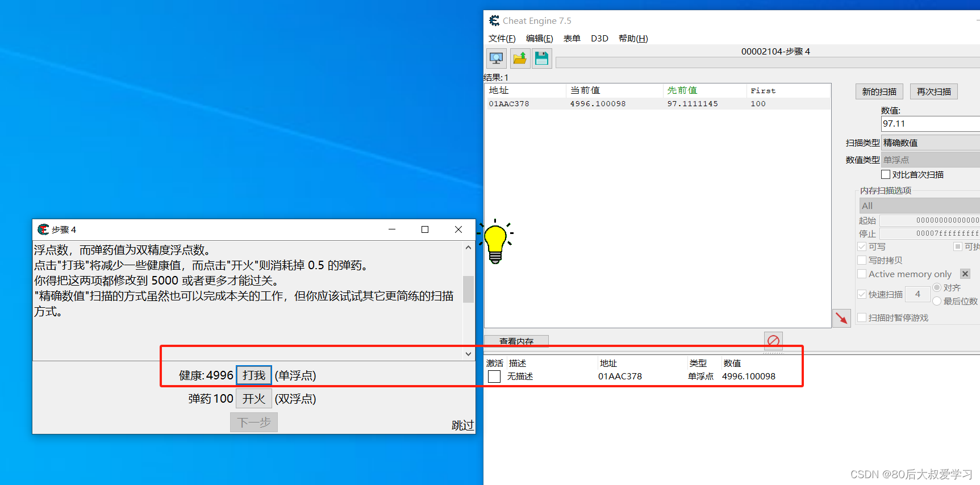
Task: Click the step 4 tutorial window icon
Action: coord(43,229)
